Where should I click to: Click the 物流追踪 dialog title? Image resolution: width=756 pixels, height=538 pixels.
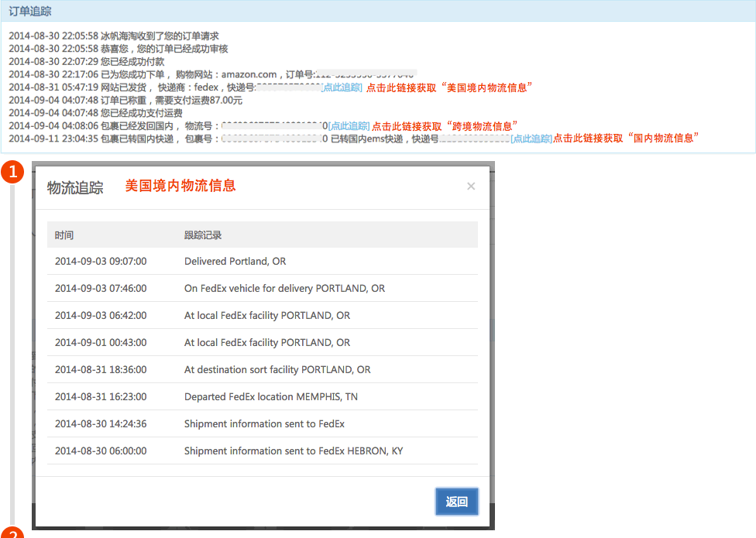pos(75,188)
